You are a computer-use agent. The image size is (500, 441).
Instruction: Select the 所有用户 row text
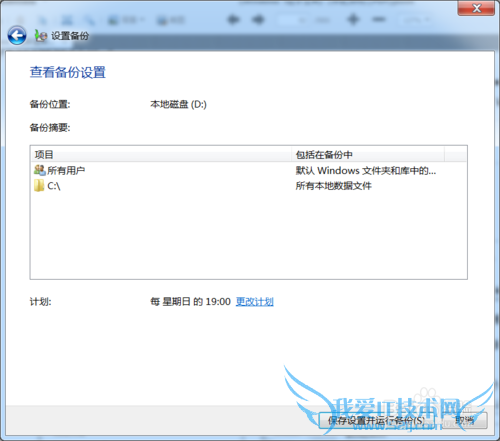click(66, 170)
